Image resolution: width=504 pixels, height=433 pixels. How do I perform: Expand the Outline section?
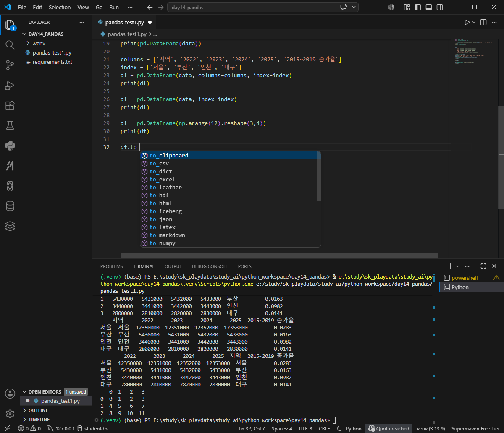click(x=56, y=410)
